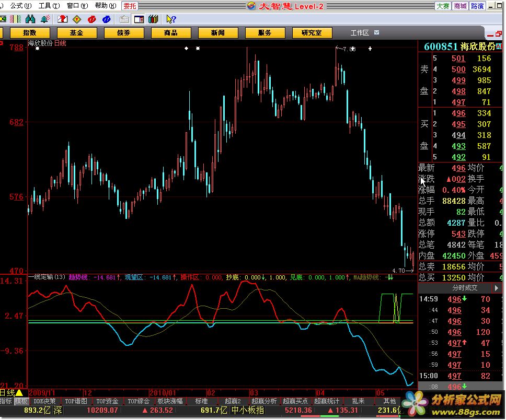
Task: Select the 新闻 category button
Action: (218, 33)
